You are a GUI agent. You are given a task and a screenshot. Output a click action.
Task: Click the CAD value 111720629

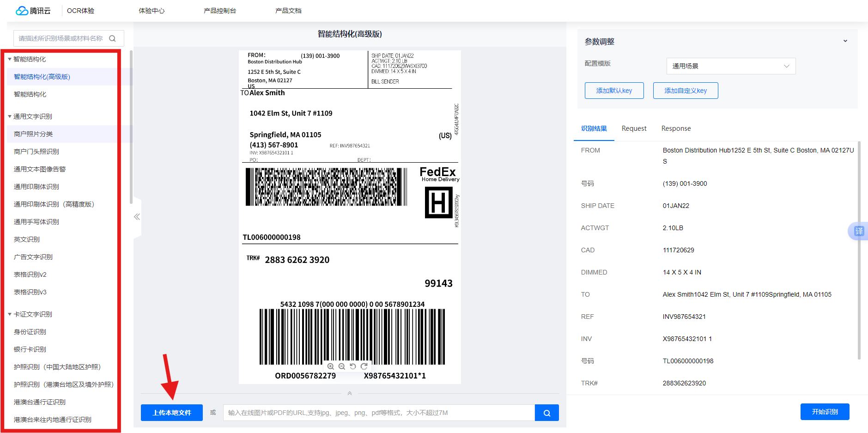678,250
